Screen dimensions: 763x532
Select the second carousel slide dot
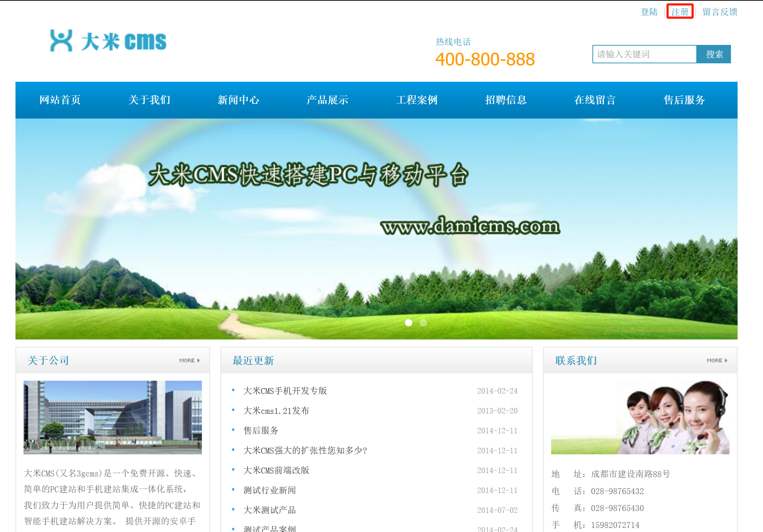click(x=423, y=323)
